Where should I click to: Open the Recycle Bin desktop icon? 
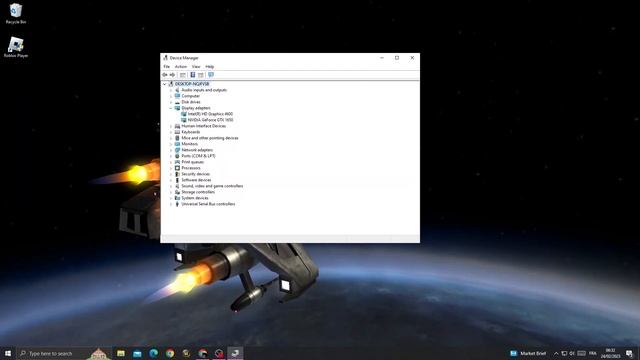point(16,13)
